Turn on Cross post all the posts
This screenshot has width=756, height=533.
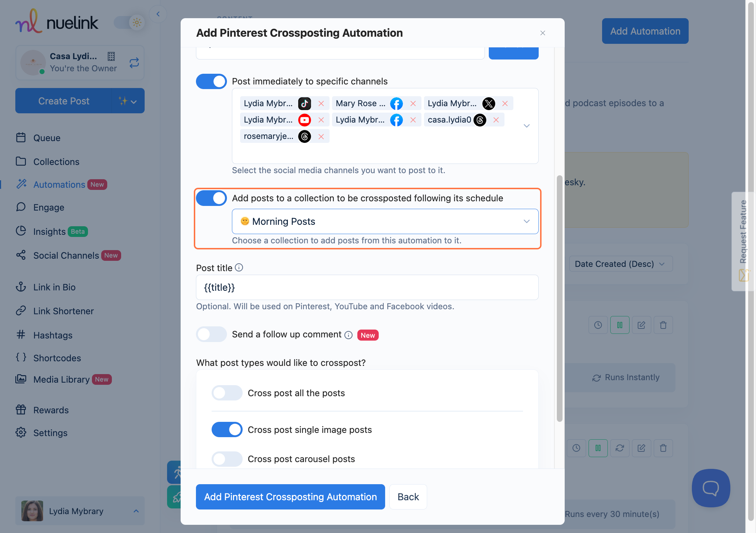[x=227, y=393]
